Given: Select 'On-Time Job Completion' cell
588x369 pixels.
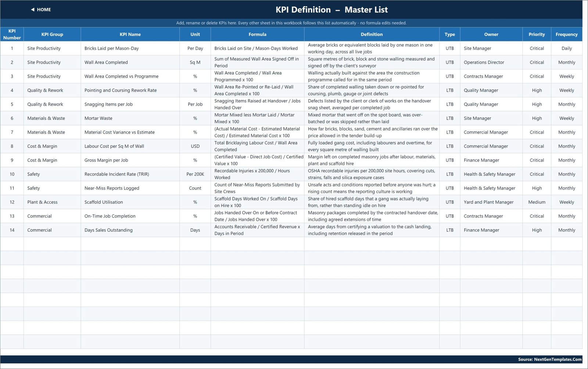Looking at the screenshot, I should (x=130, y=216).
